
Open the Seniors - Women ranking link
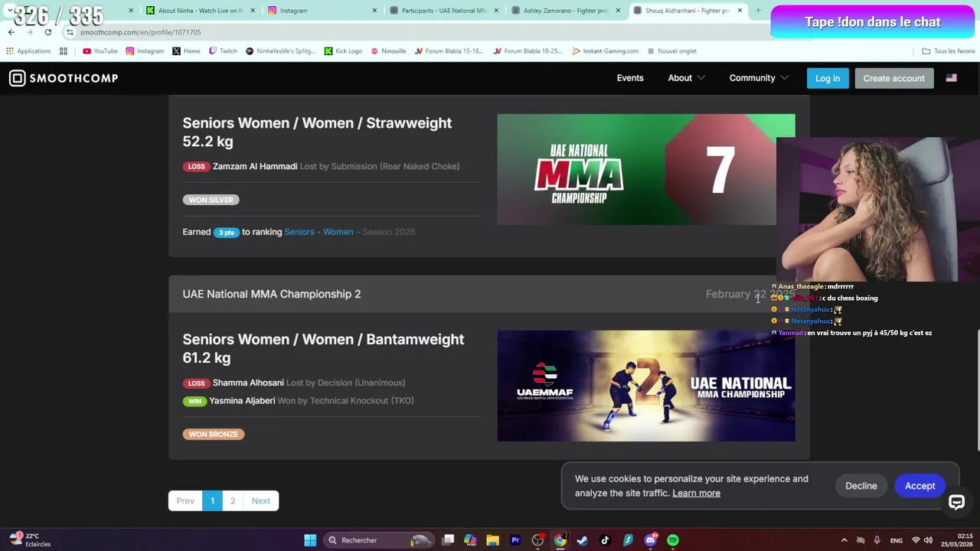click(318, 232)
